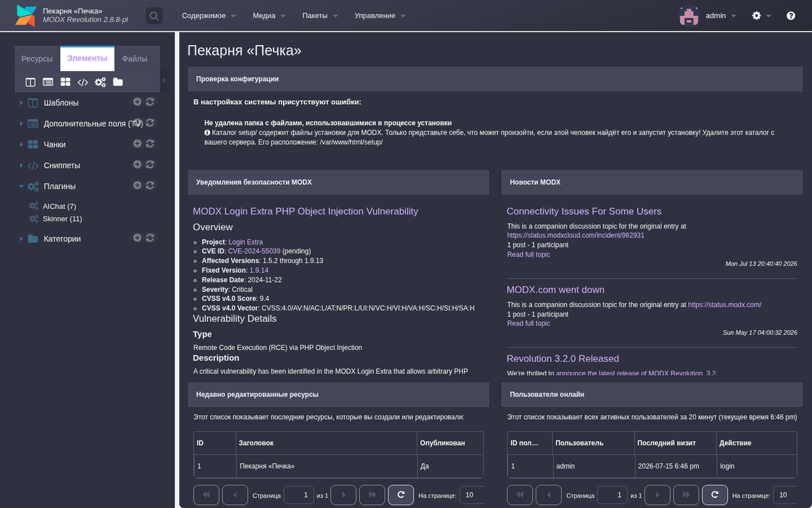This screenshot has width=812, height=508.
Task: Expand the Дополнительные поля (TV) node
Action: (22, 124)
